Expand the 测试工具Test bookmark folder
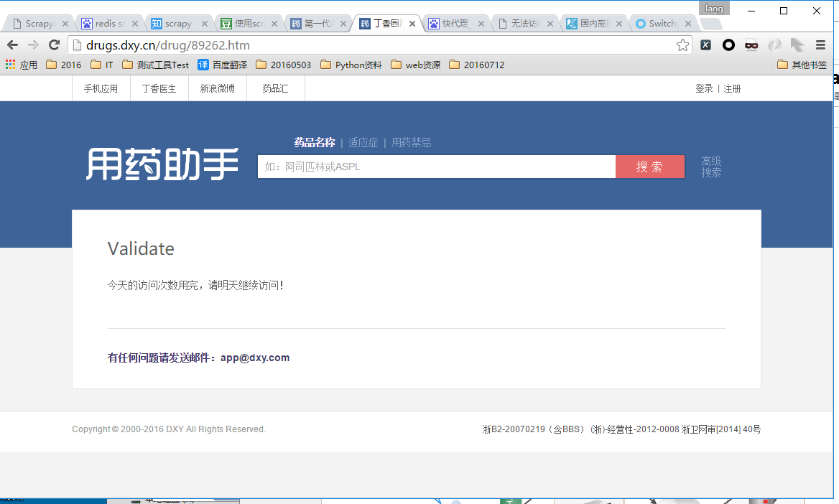839x504 pixels. point(155,65)
